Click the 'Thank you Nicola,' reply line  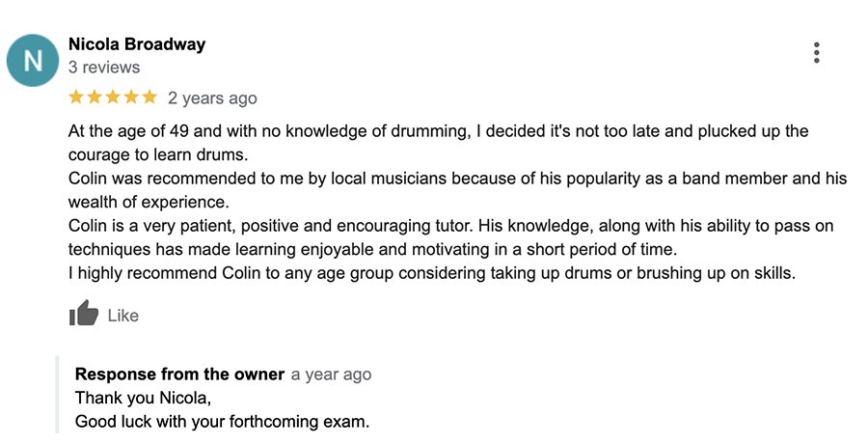tap(144, 399)
